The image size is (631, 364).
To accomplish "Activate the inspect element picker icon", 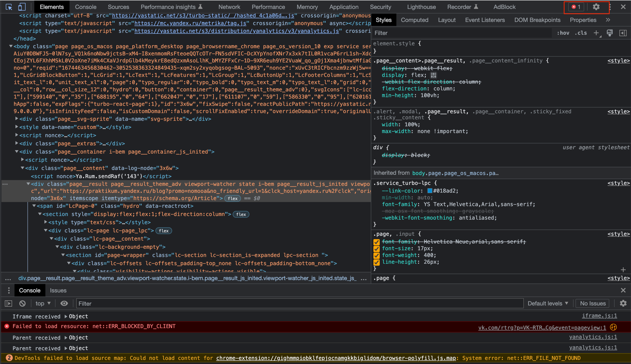I will tap(9, 7).
